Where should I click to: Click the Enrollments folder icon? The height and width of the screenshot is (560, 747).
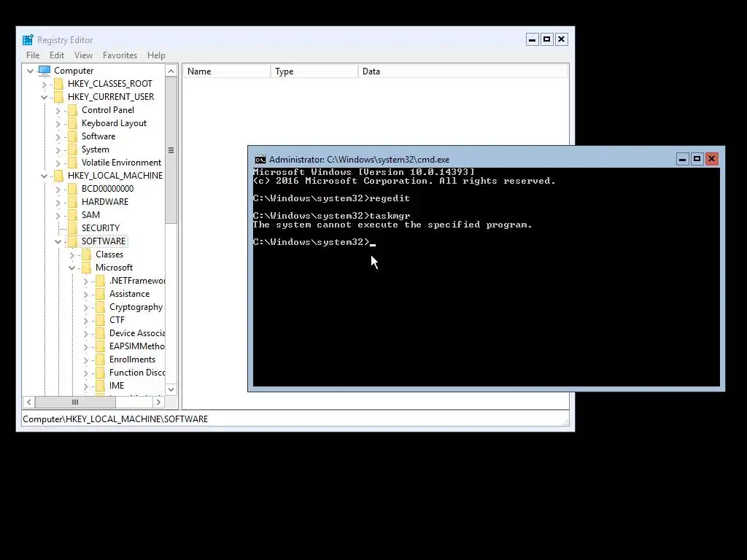(100, 359)
